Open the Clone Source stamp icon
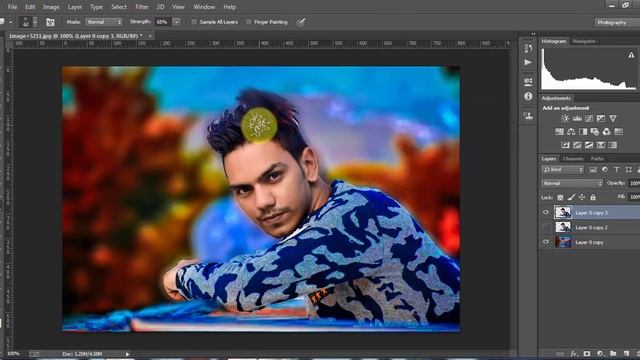 [x=528, y=116]
